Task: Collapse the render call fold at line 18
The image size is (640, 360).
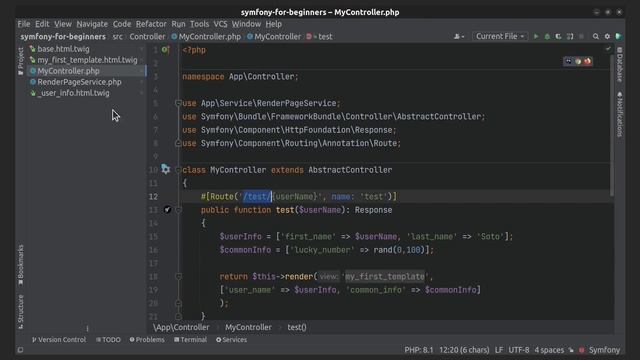Action: click(178, 277)
